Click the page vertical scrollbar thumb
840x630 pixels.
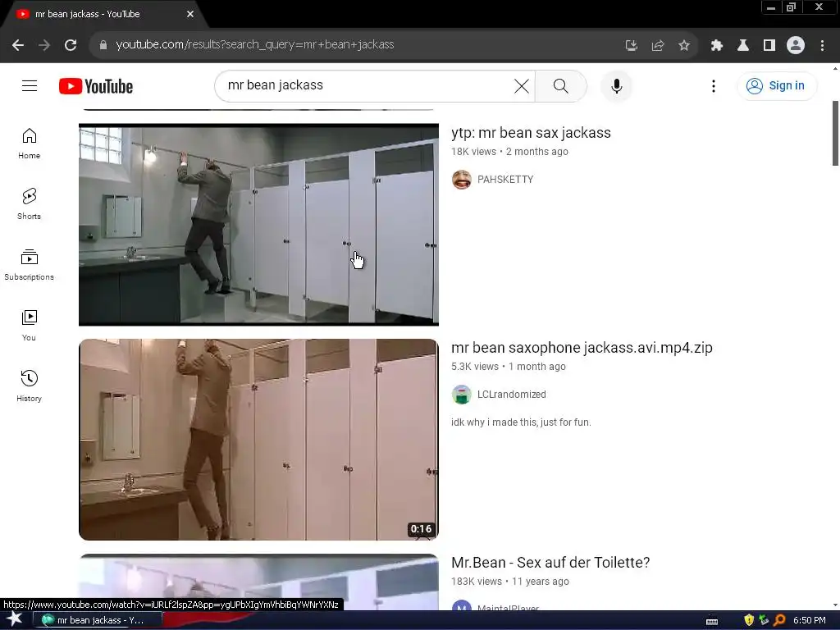click(x=835, y=134)
